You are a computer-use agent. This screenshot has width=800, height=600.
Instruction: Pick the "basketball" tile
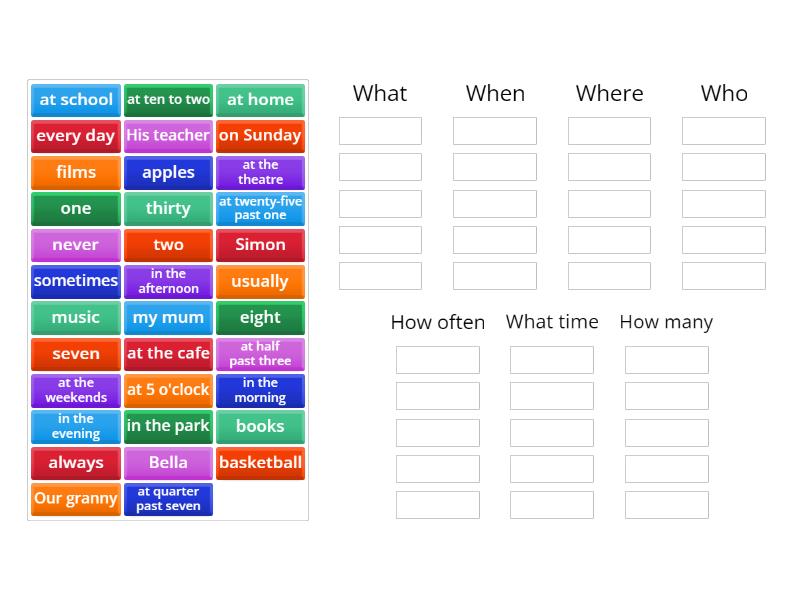point(260,463)
